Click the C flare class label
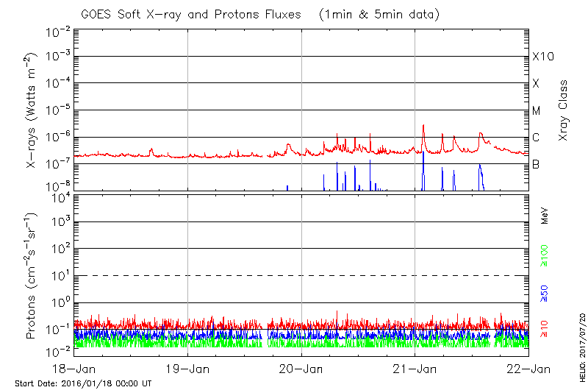This screenshot has height=390, width=588. pos(536,138)
